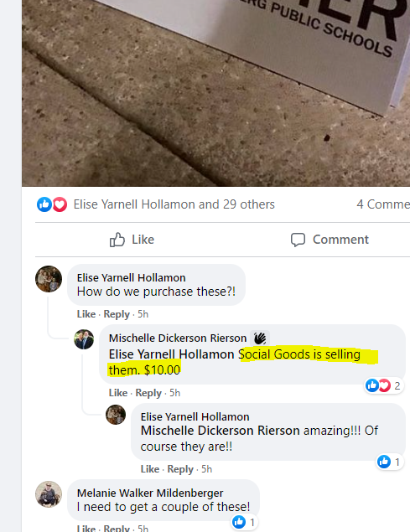This screenshot has width=410, height=532.
Task: View Elise Yarnell Hollamon's avatar on first comment
Action: tap(49, 279)
